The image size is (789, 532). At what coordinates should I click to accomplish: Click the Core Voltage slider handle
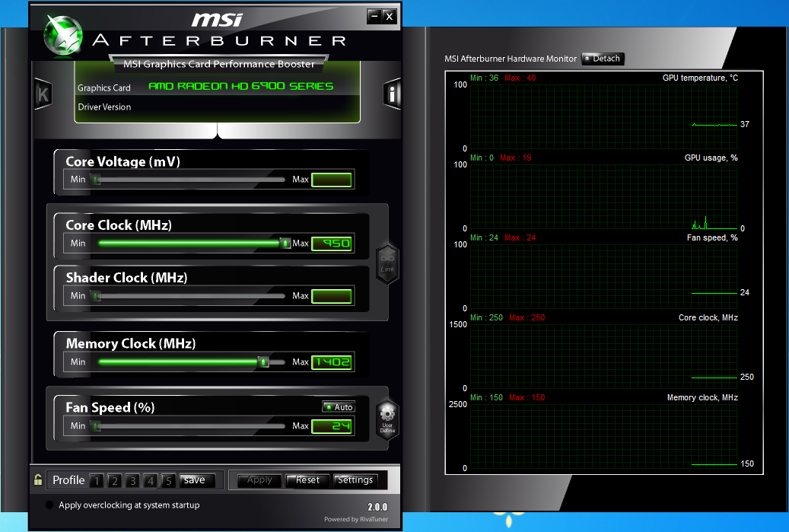[x=96, y=179]
